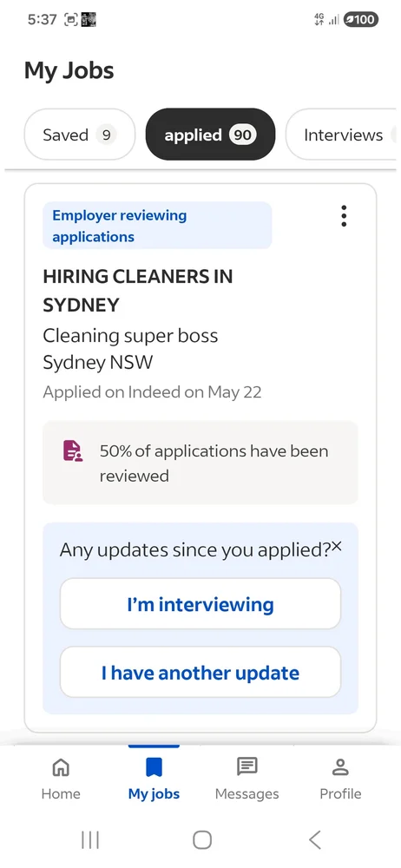The image size is (401, 868).
Task: Switch to the Saved tab
Action: 80,135
